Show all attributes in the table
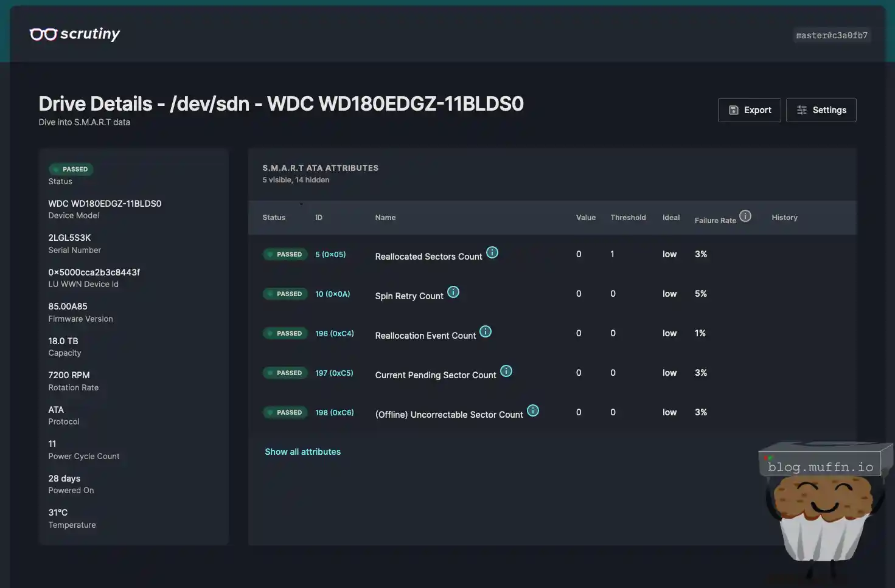The width and height of the screenshot is (895, 588). [x=302, y=452]
